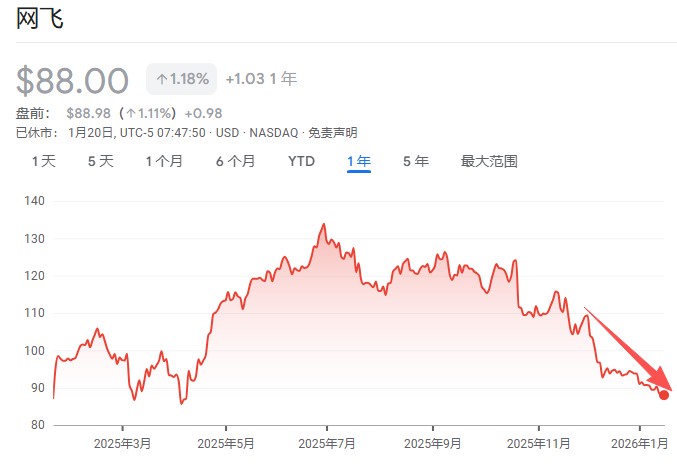677x464 pixels.
Task: Click the $88.00 price value
Action: (73, 81)
